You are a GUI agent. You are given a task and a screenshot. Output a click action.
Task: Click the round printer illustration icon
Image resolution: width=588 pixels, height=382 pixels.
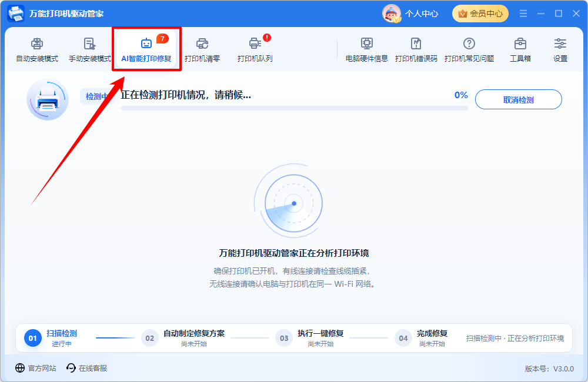[48, 100]
